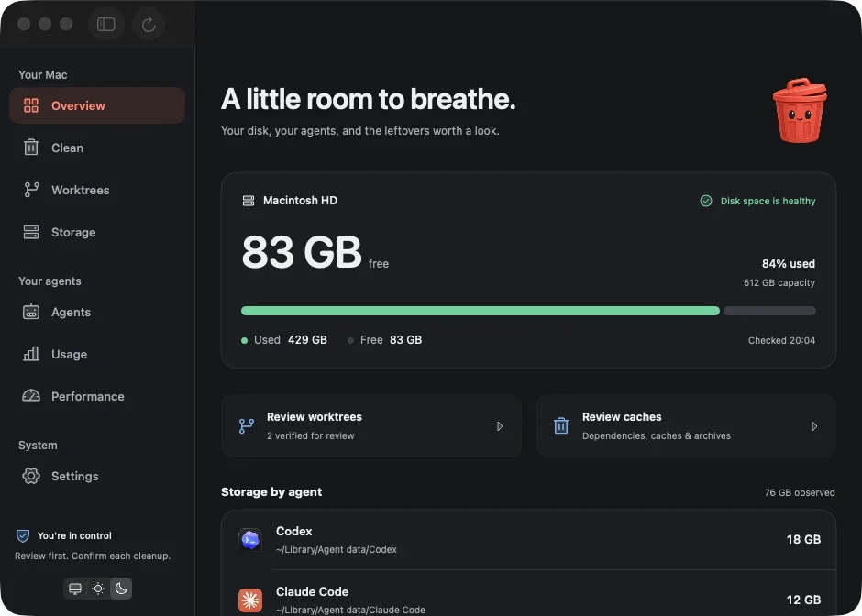Open the Review worktrees card
This screenshot has height=616, width=862.
pyautogui.click(x=371, y=426)
